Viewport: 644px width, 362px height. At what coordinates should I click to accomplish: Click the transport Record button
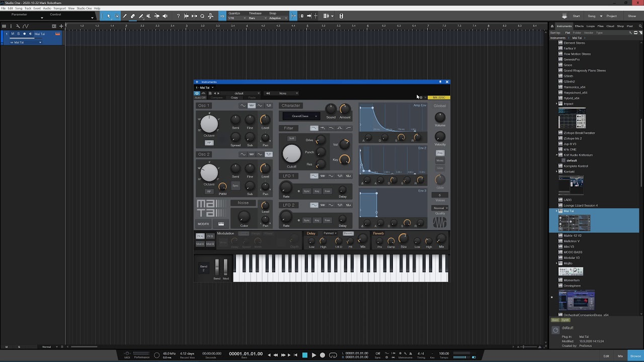click(x=323, y=355)
